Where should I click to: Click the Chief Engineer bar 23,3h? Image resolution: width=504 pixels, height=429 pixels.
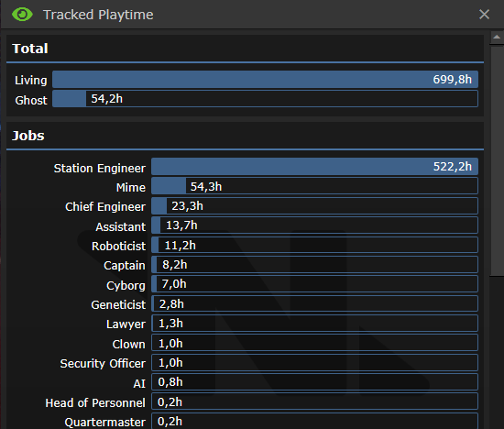pos(314,206)
